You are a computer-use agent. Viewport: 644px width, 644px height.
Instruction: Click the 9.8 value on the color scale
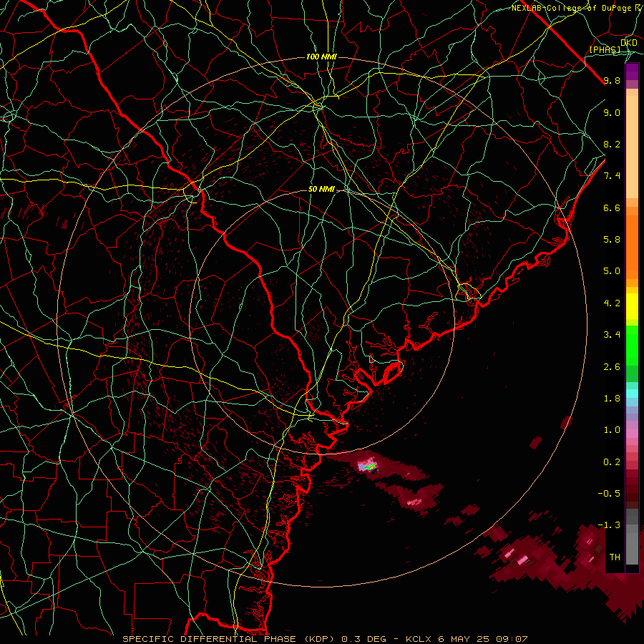(x=612, y=80)
